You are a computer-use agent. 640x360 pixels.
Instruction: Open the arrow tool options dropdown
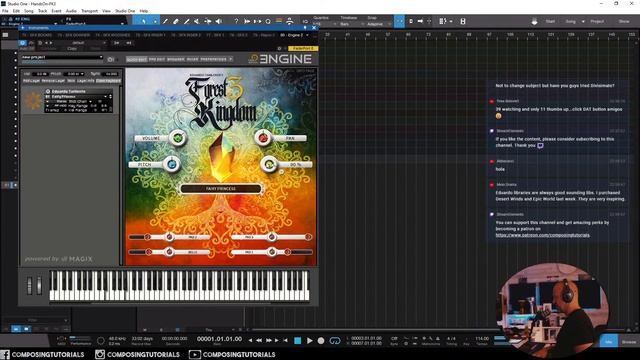point(155,21)
